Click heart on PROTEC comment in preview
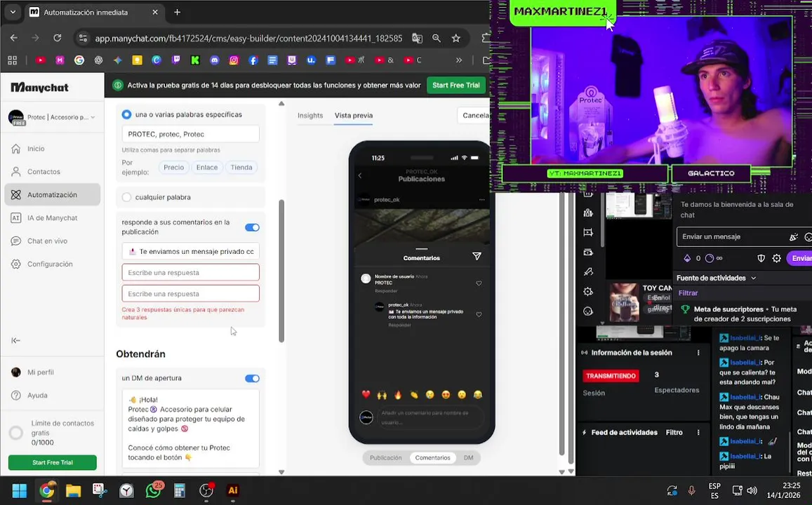 479,283
